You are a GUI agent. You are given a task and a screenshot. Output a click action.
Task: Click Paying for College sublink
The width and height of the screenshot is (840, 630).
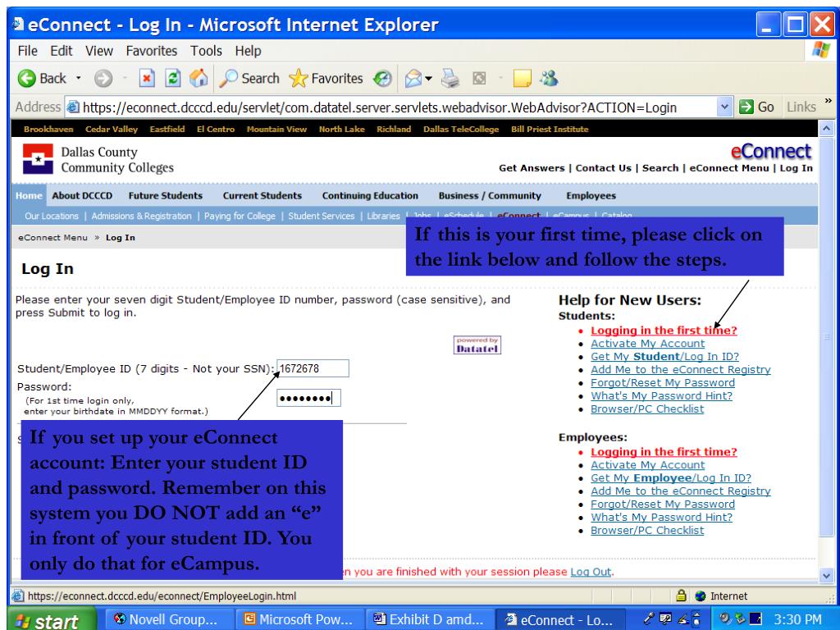coord(240,216)
